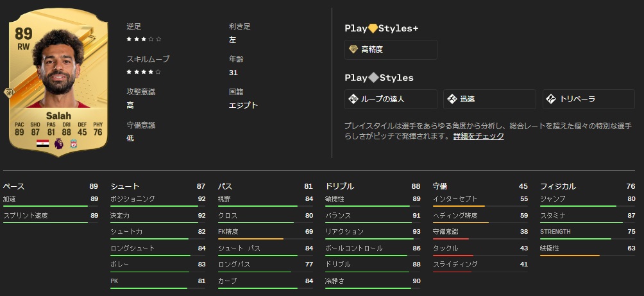Click the ループの達人 PlayStyle icon
The image size is (644, 296).
353,99
